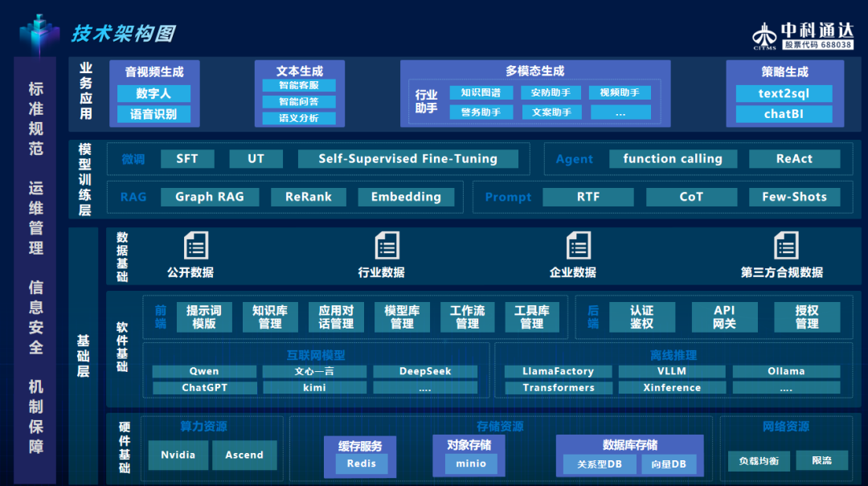Click the function calling box under Agent

(x=672, y=159)
